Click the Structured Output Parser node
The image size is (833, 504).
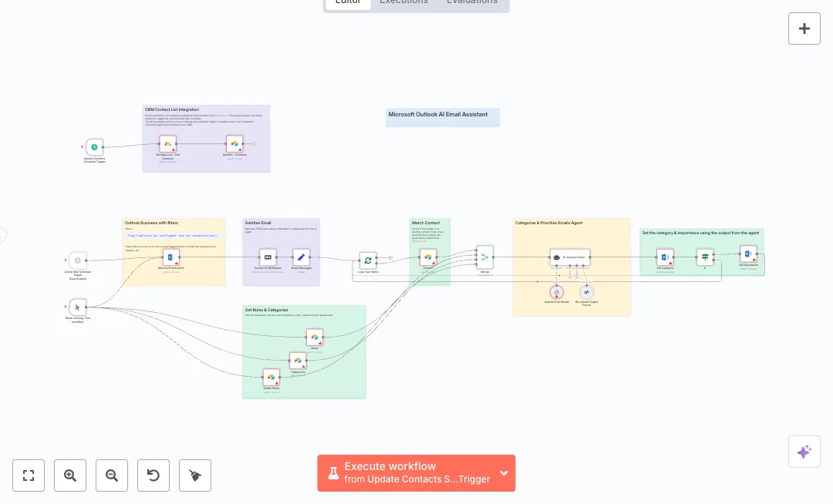[x=587, y=292]
